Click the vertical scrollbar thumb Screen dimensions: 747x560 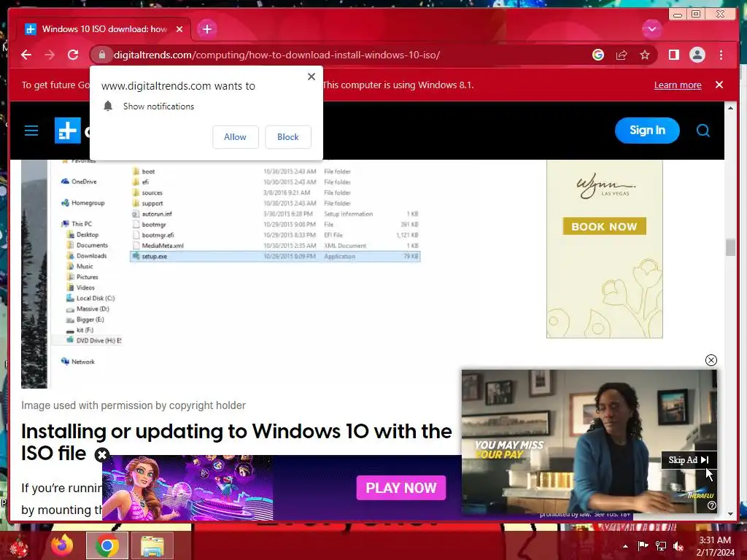click(x=730, y=248)
